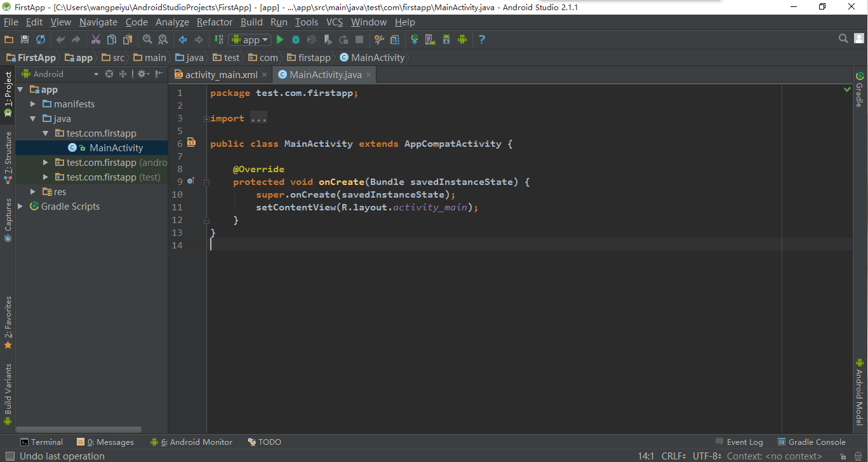Open the app run configuration dropdown
Image resolution: width=868 pixels, height=462 pixels.
250,39
